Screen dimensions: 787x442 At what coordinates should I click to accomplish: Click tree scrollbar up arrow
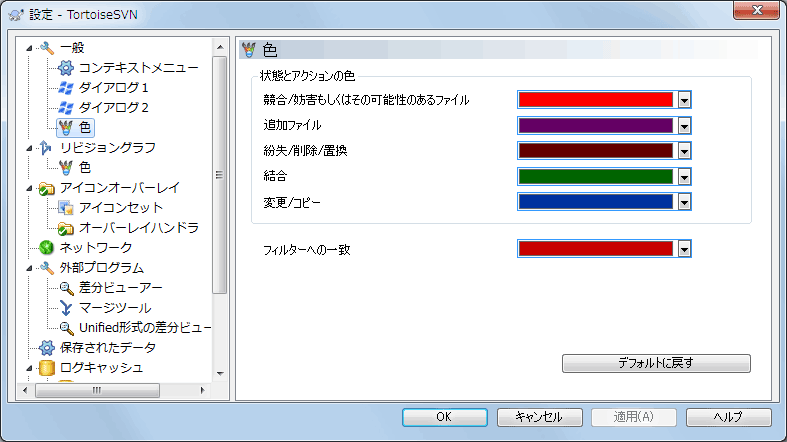tap(220, 47)
